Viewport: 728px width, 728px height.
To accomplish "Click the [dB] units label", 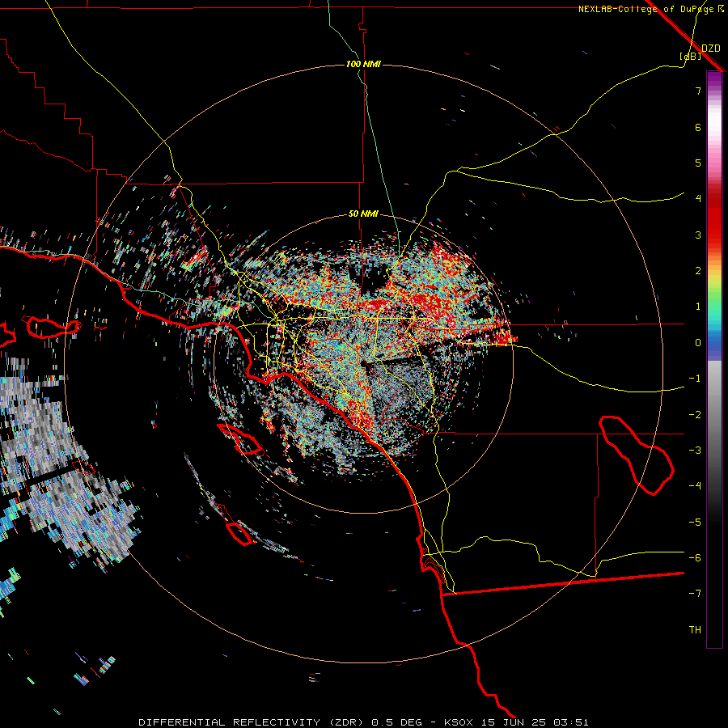I will tap(691, 57).
